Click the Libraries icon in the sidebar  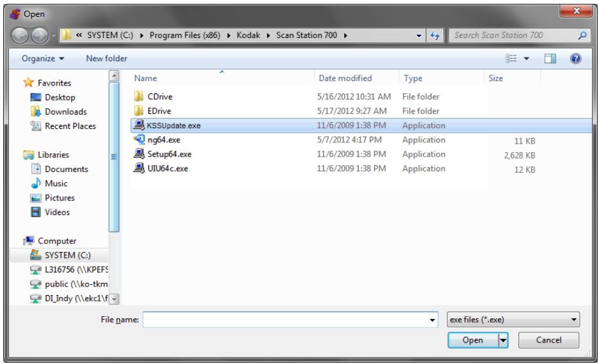click(28, 155)
